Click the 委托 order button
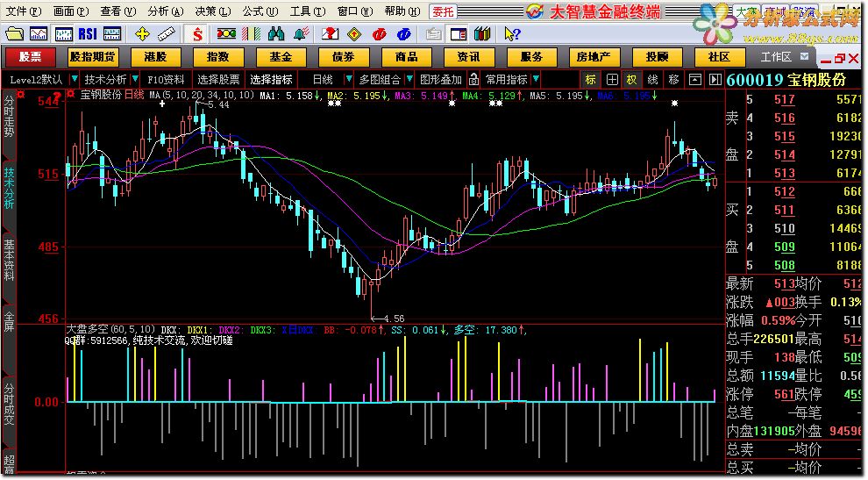 444,11
